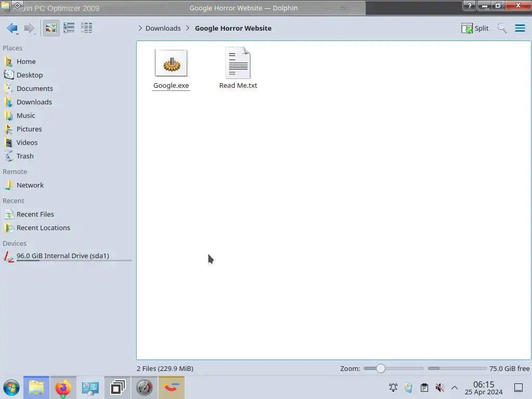532x399 pixels.
Task: Go back with the blue back arrow
Action: coord(12,28)
